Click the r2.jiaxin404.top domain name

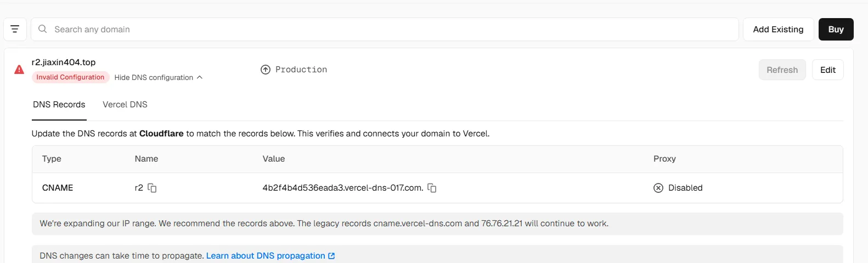64,62
